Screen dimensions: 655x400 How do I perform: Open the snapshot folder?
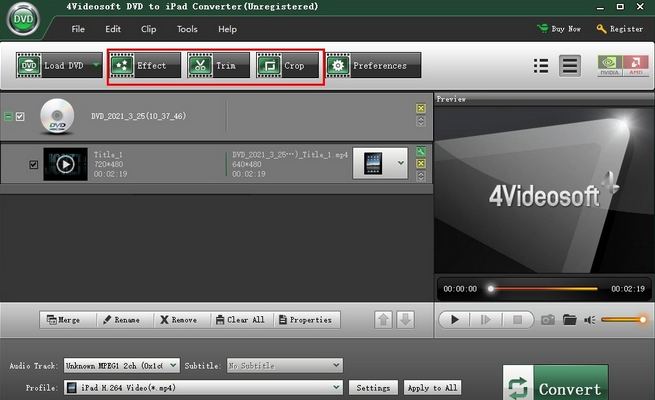click(x=569, y=320)
